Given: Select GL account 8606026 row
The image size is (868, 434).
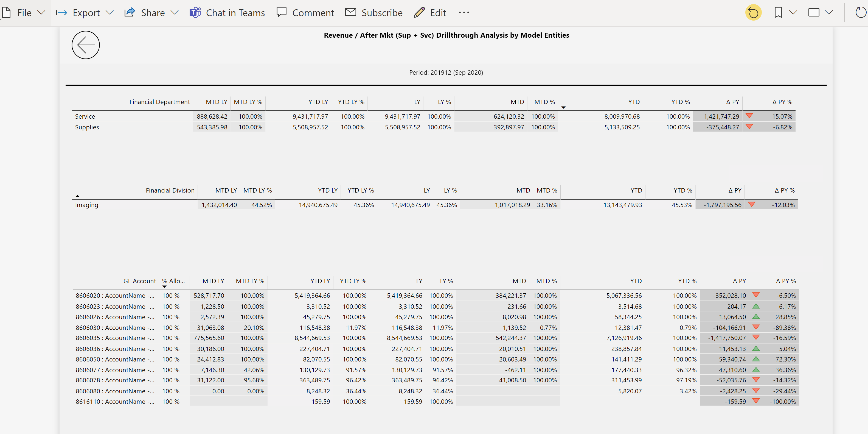Looking at the screenshot, I should point(436,317).
